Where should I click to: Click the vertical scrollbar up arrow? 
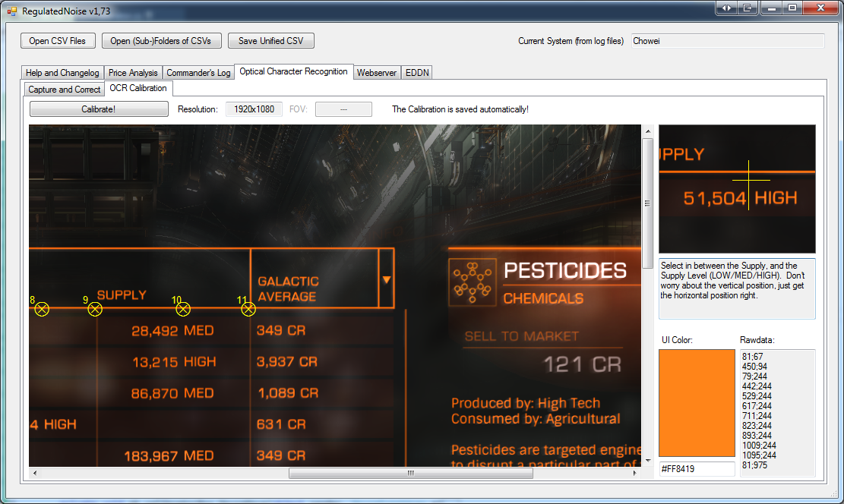pos(648,131)
